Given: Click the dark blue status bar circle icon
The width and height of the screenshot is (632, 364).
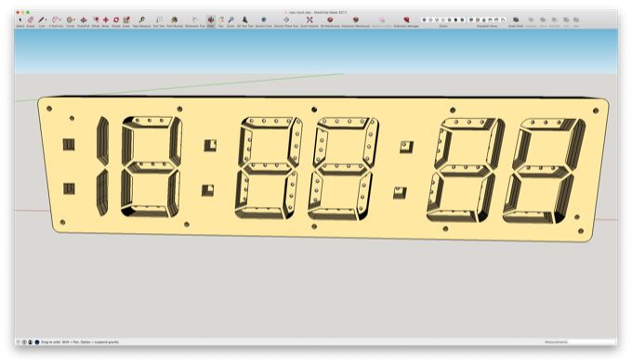Looking at the screenshot, I should [37, 342].
